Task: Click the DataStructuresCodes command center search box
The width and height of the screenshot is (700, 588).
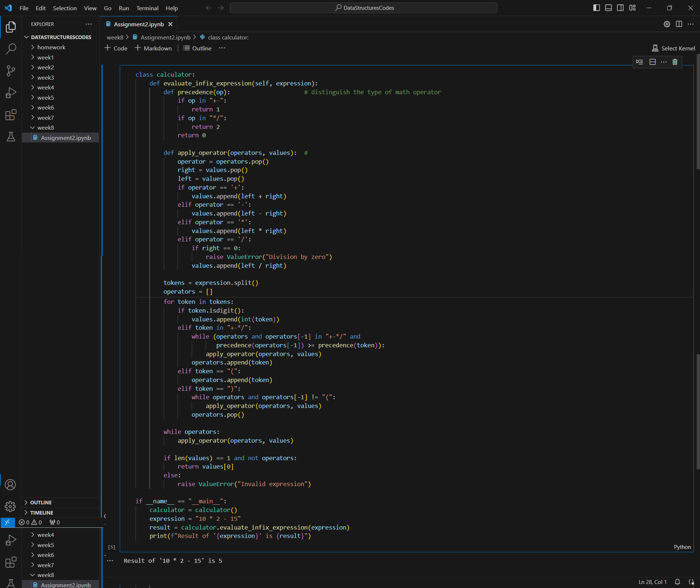Action: pyautogui.click(x=364, y=8)
